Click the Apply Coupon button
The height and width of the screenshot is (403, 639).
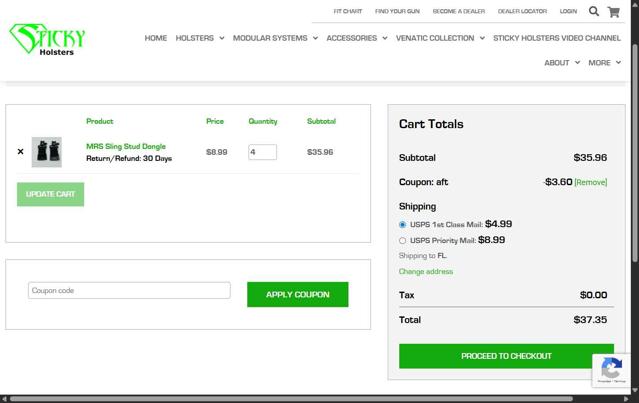(297, 294)
